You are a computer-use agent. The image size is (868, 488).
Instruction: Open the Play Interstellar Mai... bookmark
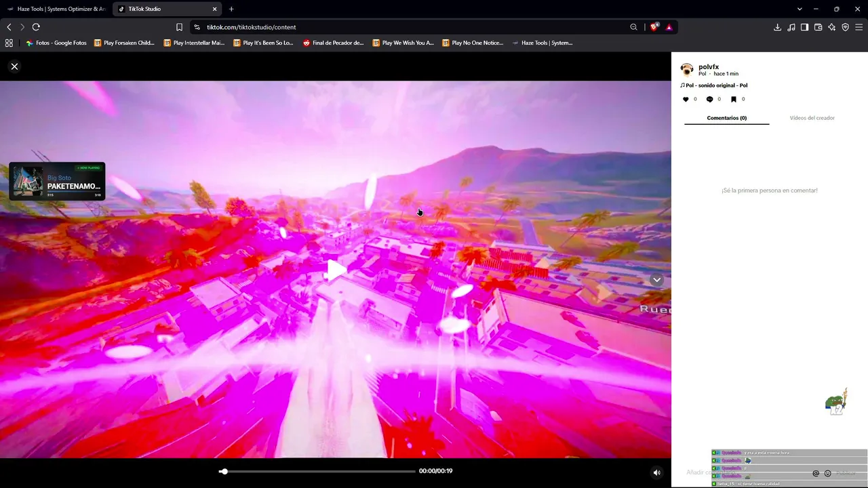pyautogui.click(x=194, y=43)
